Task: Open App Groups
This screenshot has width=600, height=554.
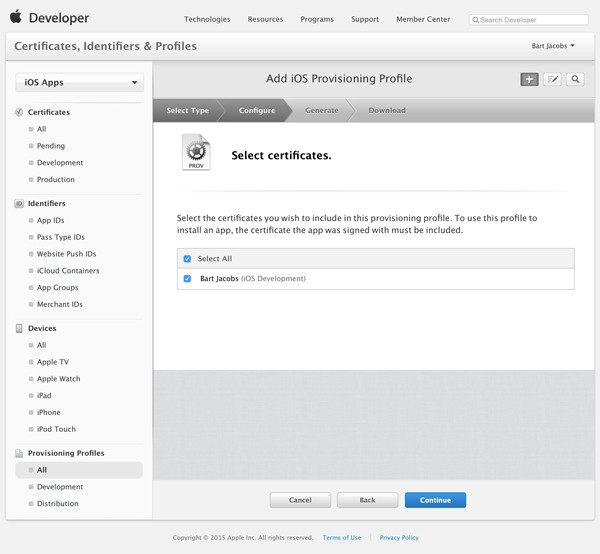Action: pos(57,288)
